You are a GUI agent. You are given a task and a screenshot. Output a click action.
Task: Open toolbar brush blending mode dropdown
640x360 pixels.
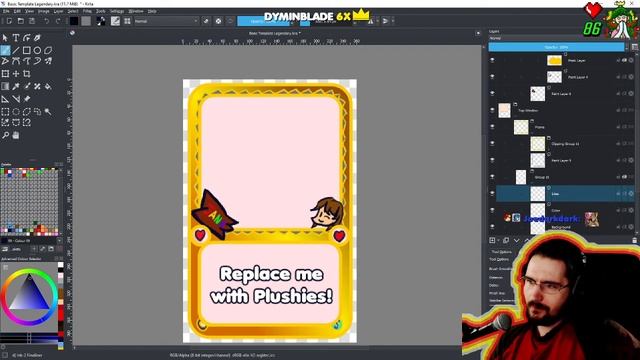tap(166, 21)
